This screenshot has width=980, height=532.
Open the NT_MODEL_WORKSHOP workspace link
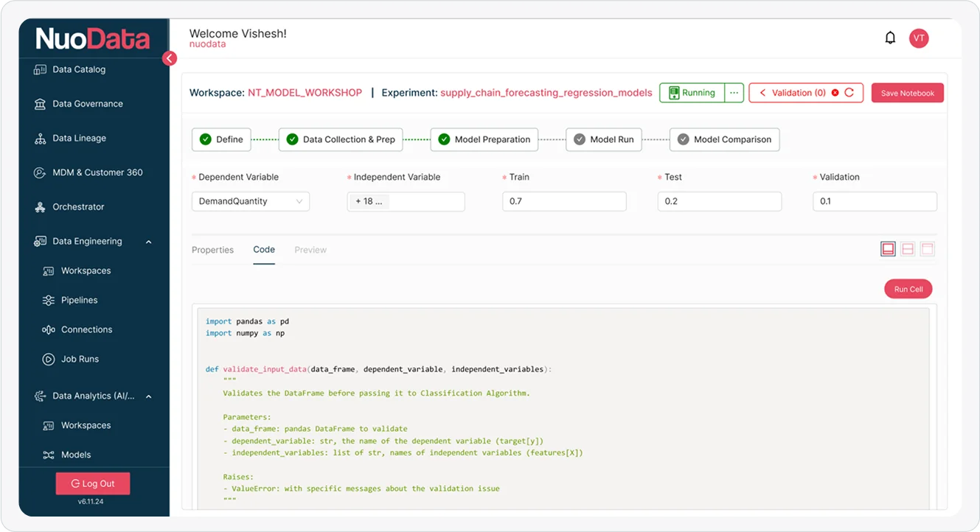click(x=305, y=93)
